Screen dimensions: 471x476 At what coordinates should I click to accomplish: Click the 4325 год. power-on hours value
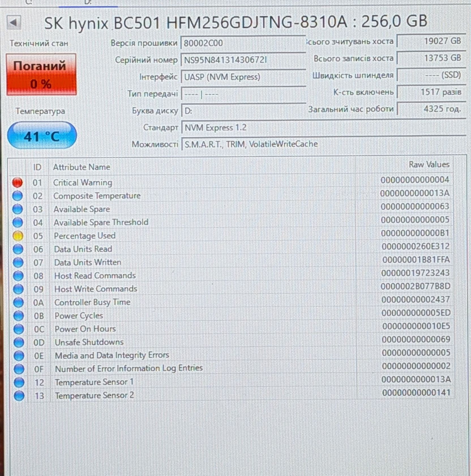431,109
